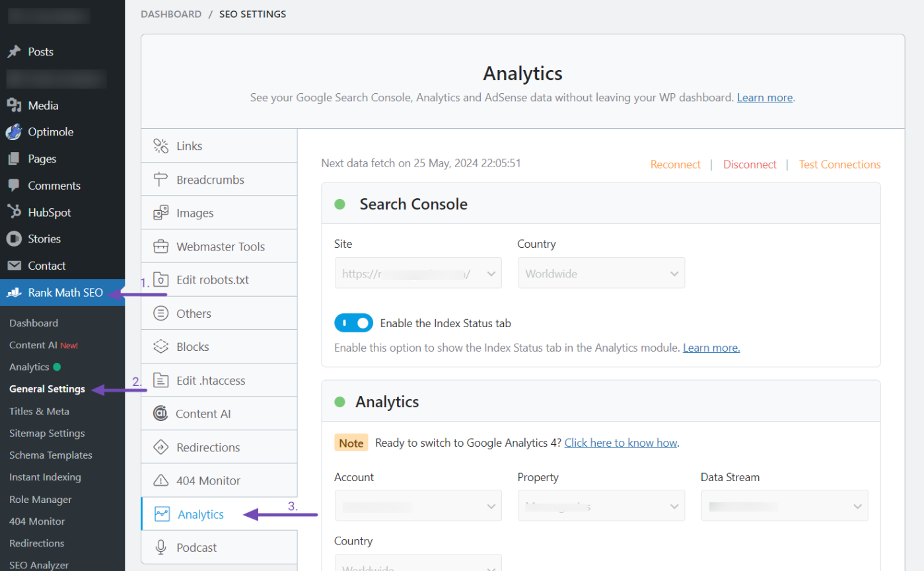Click the Redirections diamond icon
Image resolution: width=924 pixels, height=571 pixels.
pos(160,447)
